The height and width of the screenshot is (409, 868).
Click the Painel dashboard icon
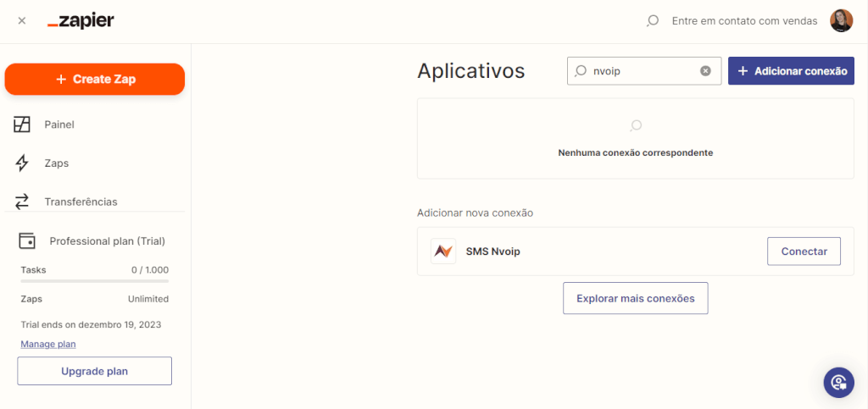[21, 125]
